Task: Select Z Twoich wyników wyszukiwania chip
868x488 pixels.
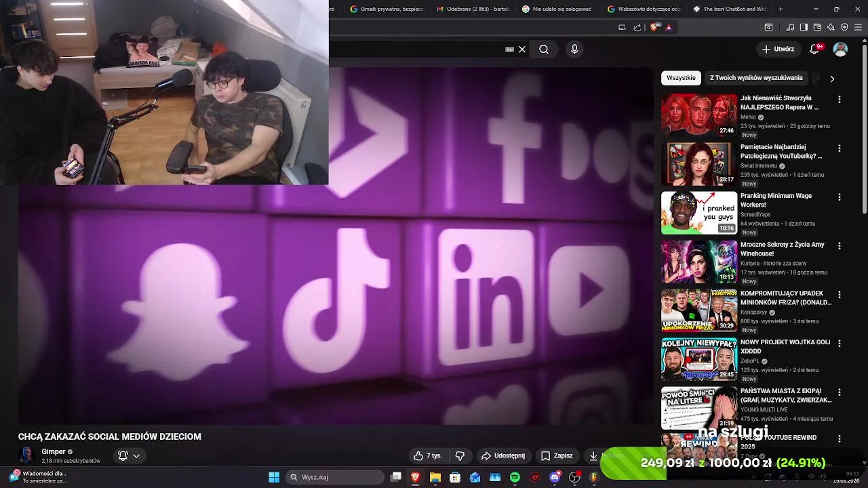Action: [x=756, y=78]
